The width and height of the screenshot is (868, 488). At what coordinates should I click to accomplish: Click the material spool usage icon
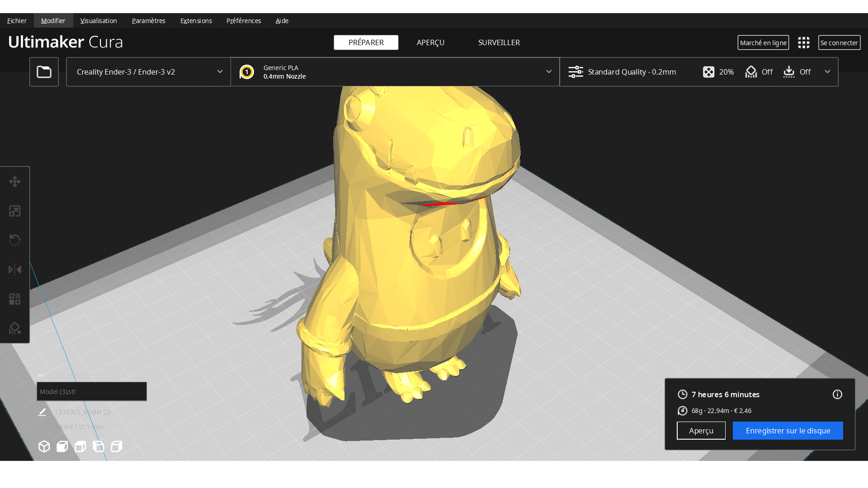683,411
